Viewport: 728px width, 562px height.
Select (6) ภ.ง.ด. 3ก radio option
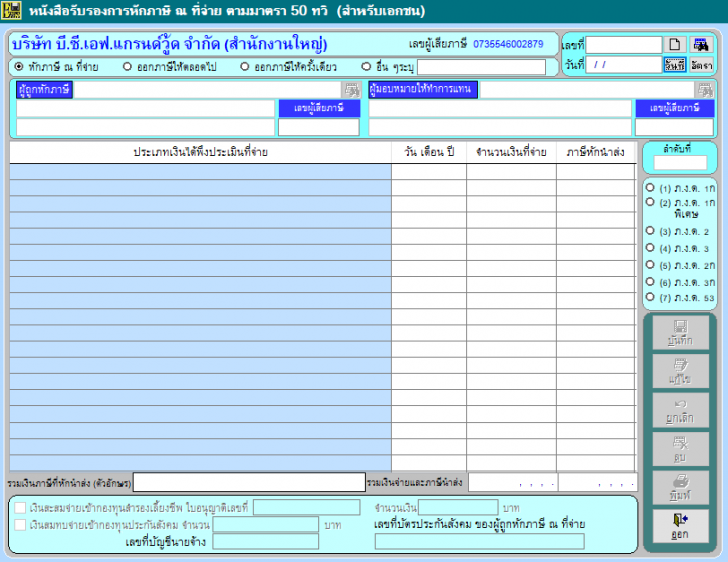coord(650,282)
